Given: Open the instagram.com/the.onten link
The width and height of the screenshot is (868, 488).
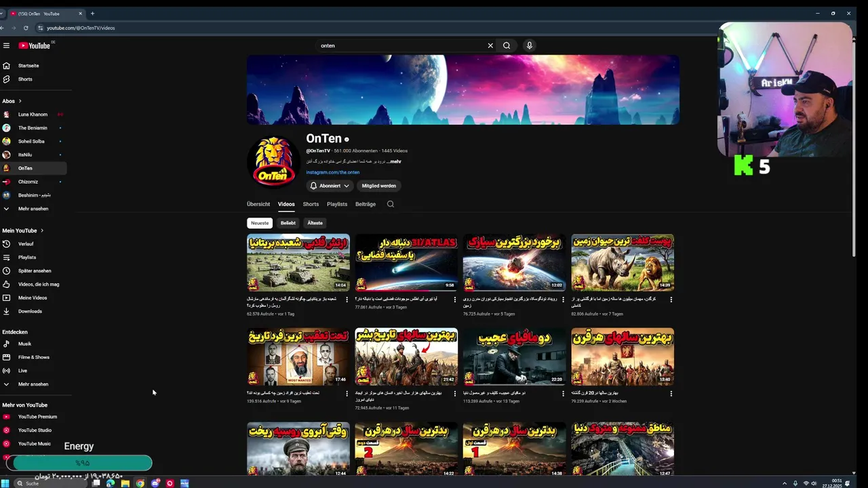Looking at the screenshot, I should point(333,172).
